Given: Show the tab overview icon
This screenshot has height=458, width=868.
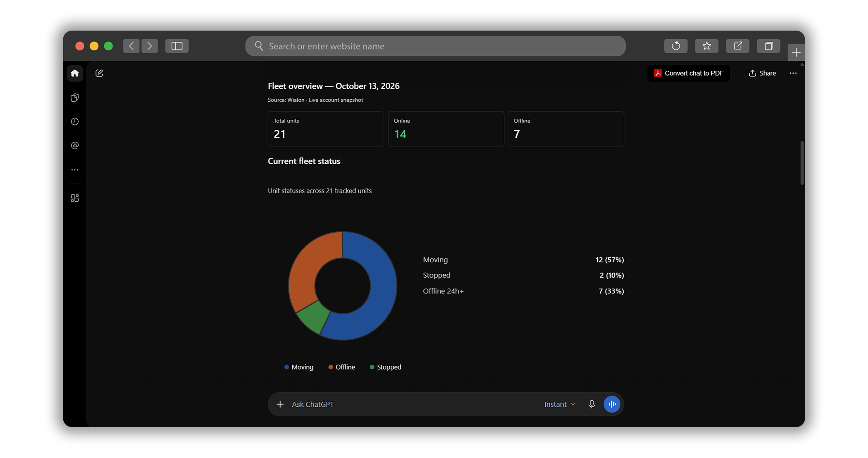Looking at the screenshot, I should [x=769, y=46].
